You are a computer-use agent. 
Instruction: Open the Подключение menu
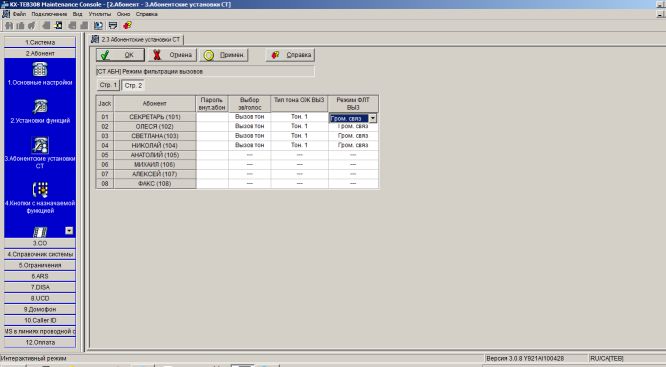pyautogui.click(x=49, y=14)
